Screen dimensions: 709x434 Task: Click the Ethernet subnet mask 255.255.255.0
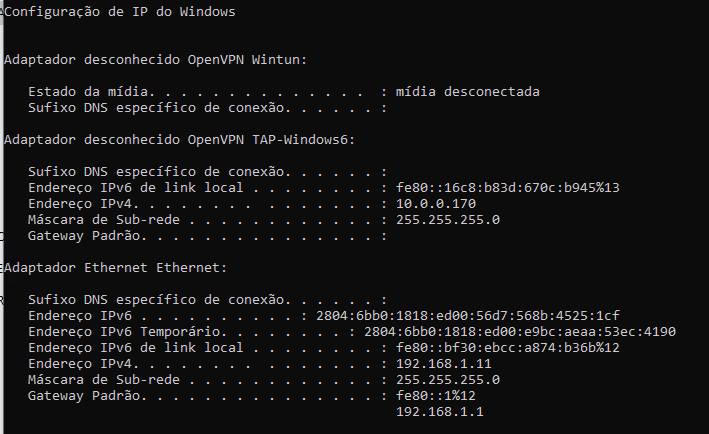[x=448, y=380]
